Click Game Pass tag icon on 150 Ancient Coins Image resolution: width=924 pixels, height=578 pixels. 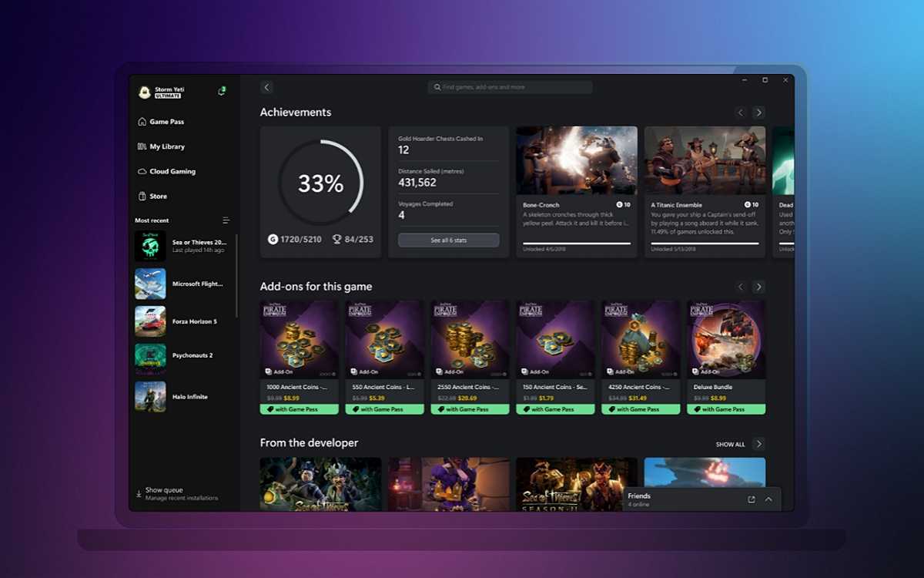coord(527,410)
